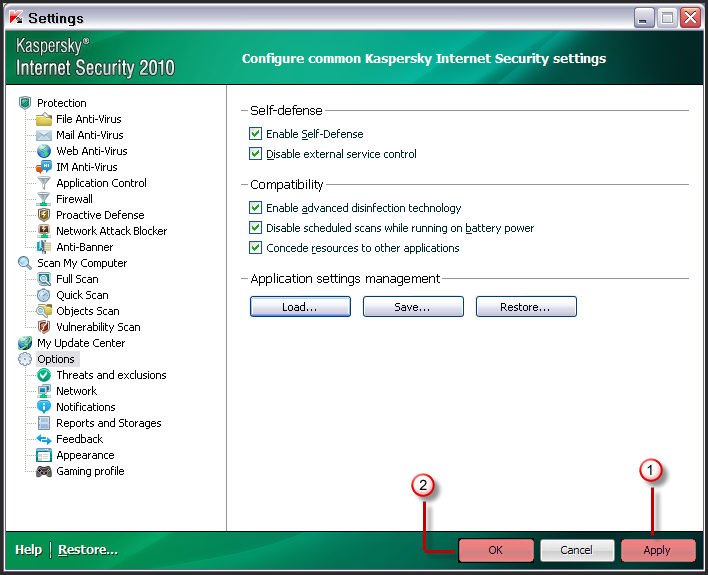Click the My Update Center globe icon

click(x=25, y=343)
